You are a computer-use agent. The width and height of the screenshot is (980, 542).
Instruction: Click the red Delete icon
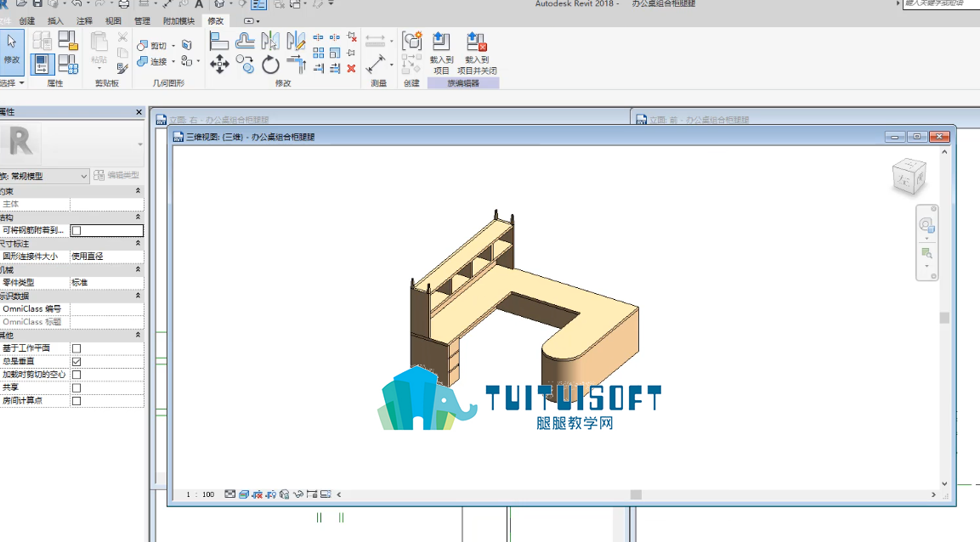351,68
